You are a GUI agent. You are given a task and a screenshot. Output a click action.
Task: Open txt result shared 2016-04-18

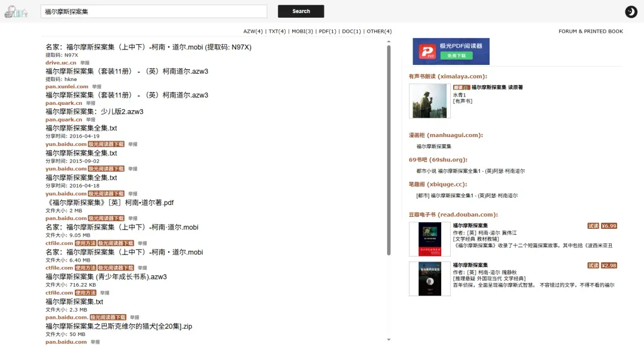[81, 178]
